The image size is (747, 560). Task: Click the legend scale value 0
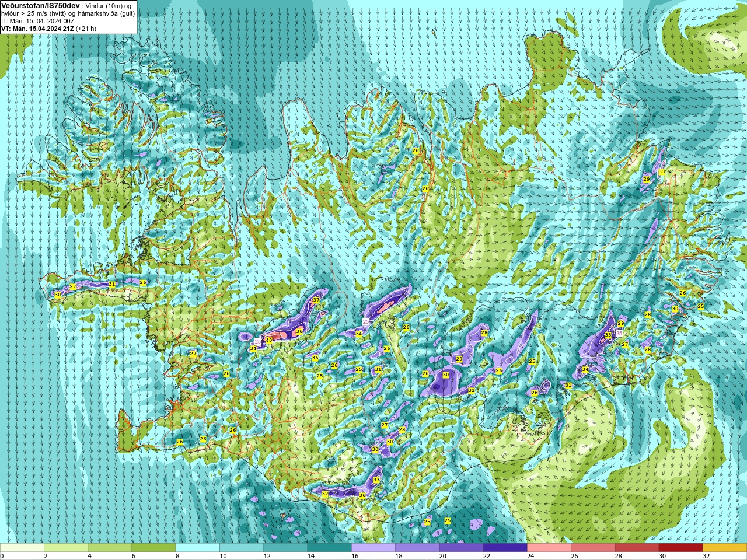pos(2,556)
